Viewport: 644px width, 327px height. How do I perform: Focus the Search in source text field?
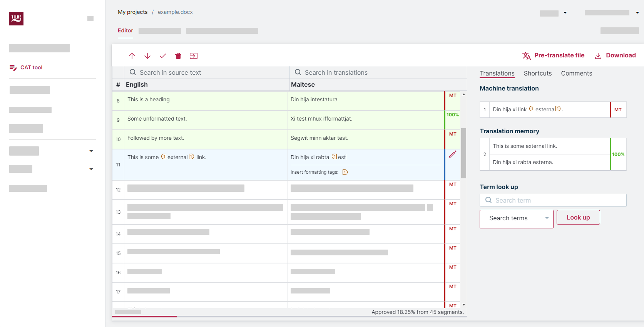207,72
